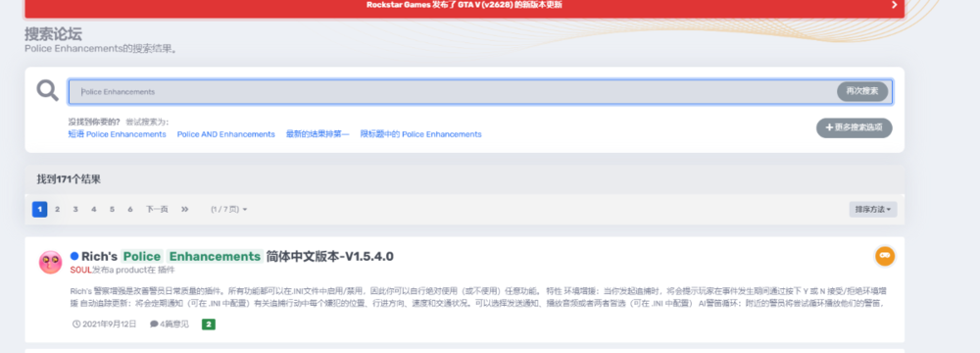
Task: Go to results page 4
Action: (x=94, y=209)
